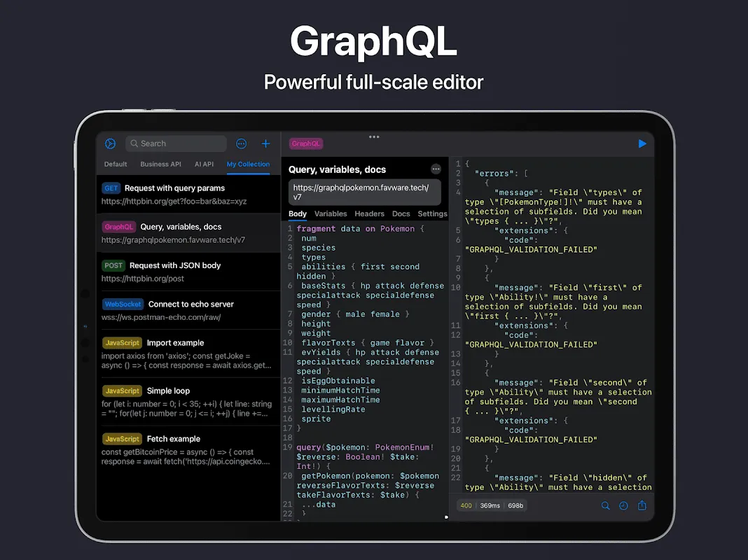Click the 698b response size
This screenshot has height=560, width=748.
[515, 505]
